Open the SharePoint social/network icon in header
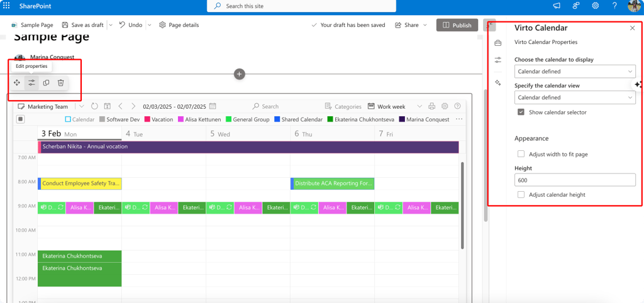Image resolution: width=644 pixels, height=303 pixels. [576, 6]
